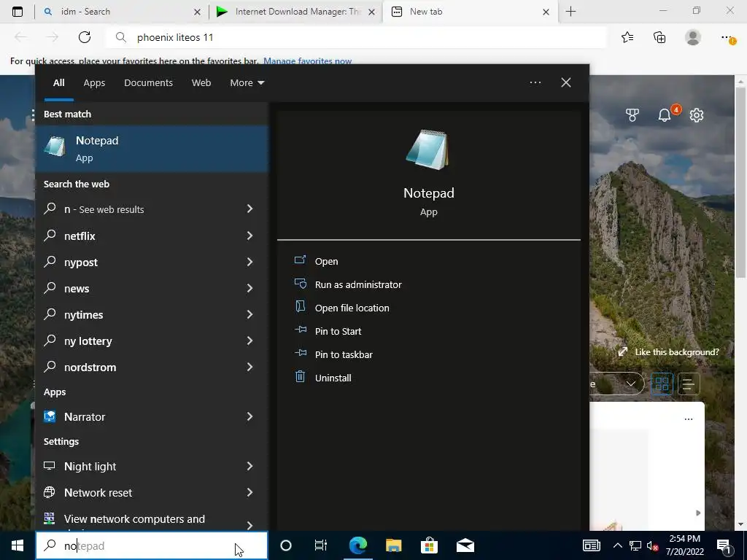Expand the nypost suggestion arrow

249,262
